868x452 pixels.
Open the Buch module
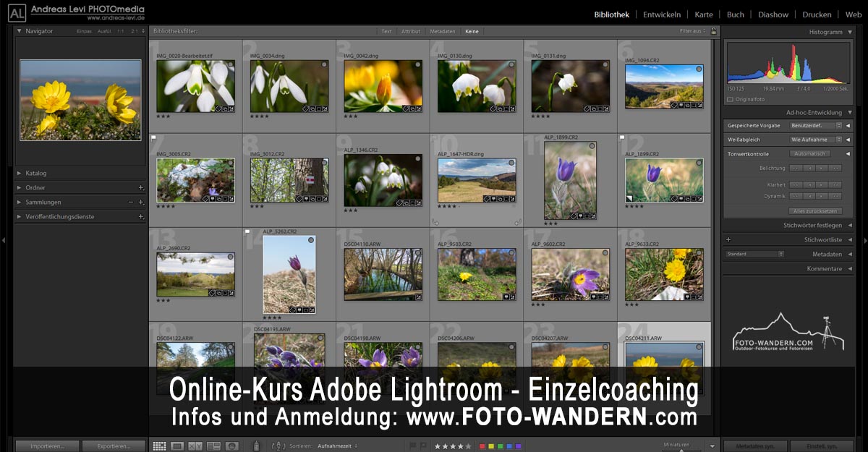[x=736, y=14]
